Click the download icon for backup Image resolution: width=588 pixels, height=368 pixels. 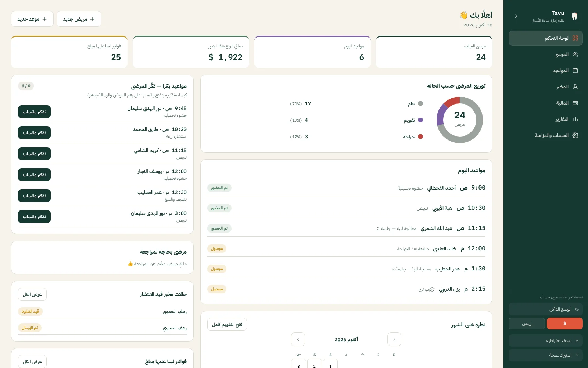pyautogui.click(x=577, y=340)
